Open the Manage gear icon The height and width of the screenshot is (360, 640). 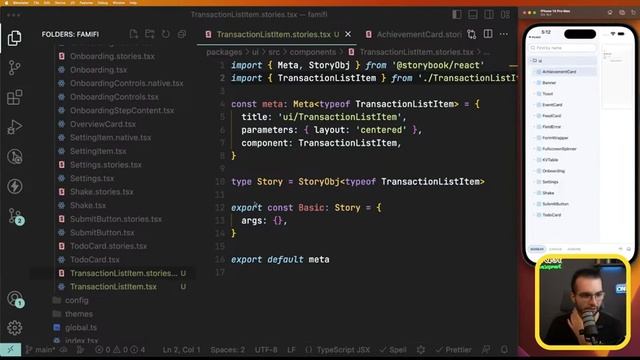15,328
